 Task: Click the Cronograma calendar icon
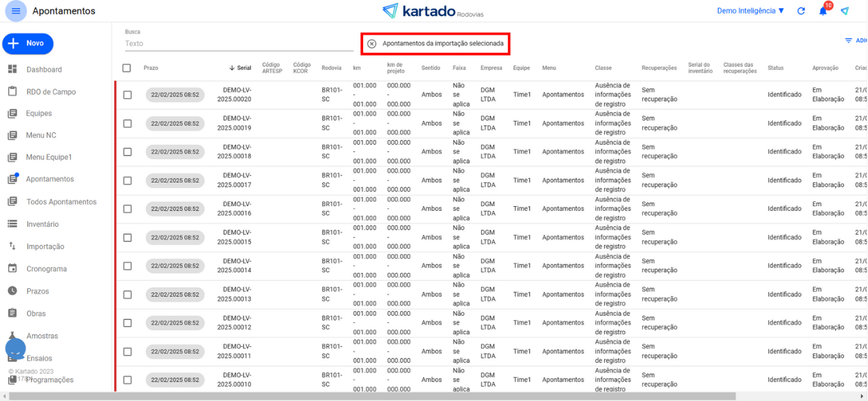pyautogui.click(x=12, y=268)
